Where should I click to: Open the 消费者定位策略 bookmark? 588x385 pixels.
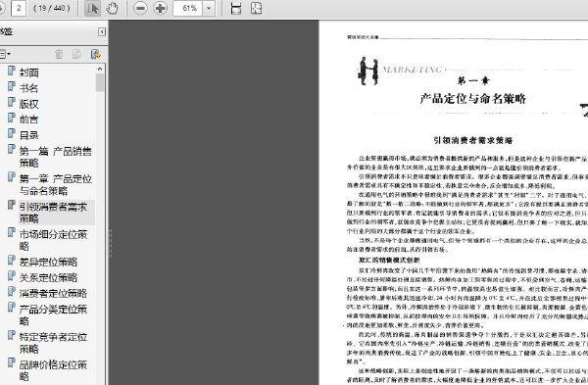pyautogui.click(x=53, y=293)
